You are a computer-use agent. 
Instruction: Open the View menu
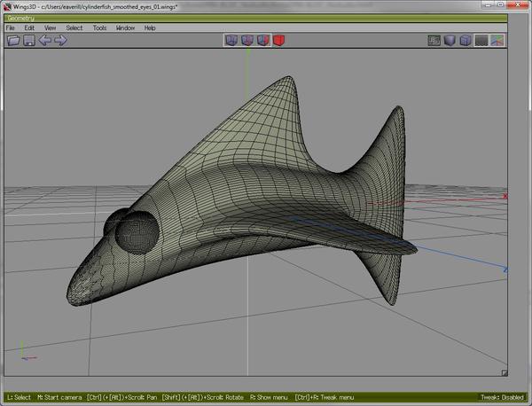(x=51, y=27)
